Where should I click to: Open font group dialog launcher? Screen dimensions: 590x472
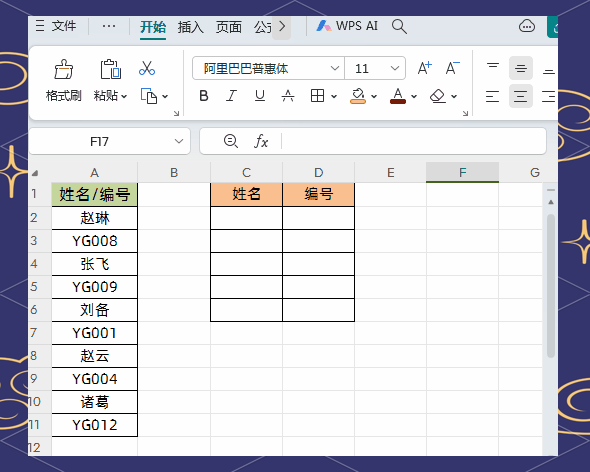(x=465, y=113)
